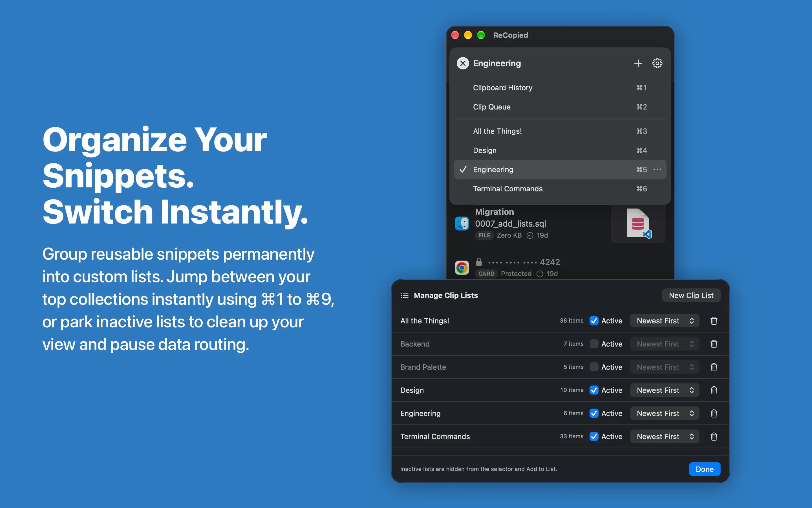Select the Migration 0007_add_lists.sql clip
Viewport: 812px width, 508px height.
point(560,224)
